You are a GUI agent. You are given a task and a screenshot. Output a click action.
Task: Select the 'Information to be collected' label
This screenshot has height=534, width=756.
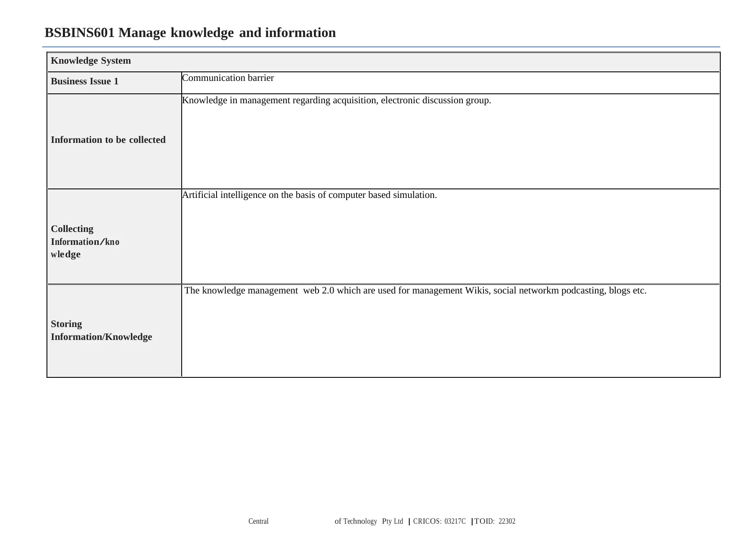[108, 140]
